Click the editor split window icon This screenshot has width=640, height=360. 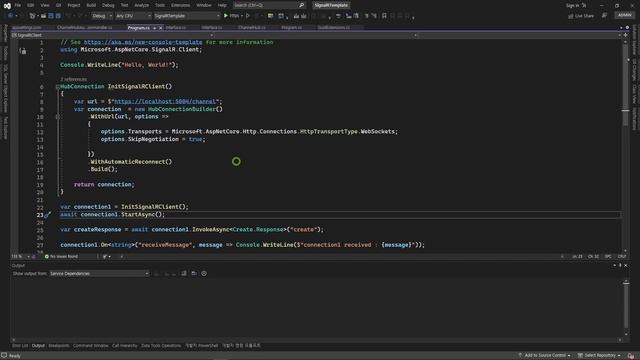625,35
